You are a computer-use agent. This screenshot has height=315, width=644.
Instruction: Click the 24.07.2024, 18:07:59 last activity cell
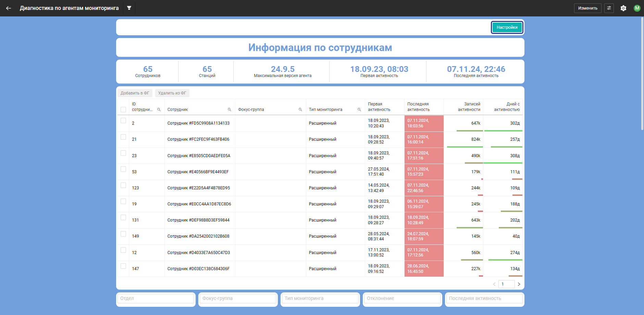click(424, 236)
